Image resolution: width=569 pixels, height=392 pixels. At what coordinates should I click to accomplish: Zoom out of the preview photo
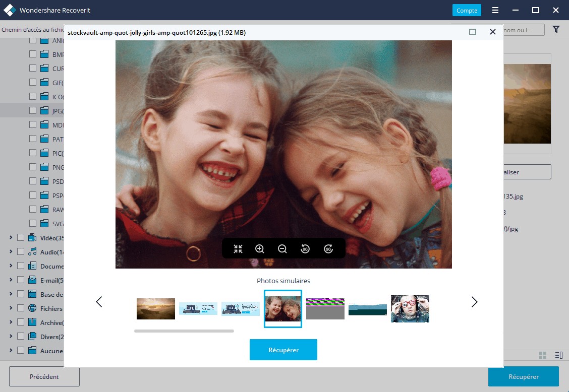click(x=282, y=249)
